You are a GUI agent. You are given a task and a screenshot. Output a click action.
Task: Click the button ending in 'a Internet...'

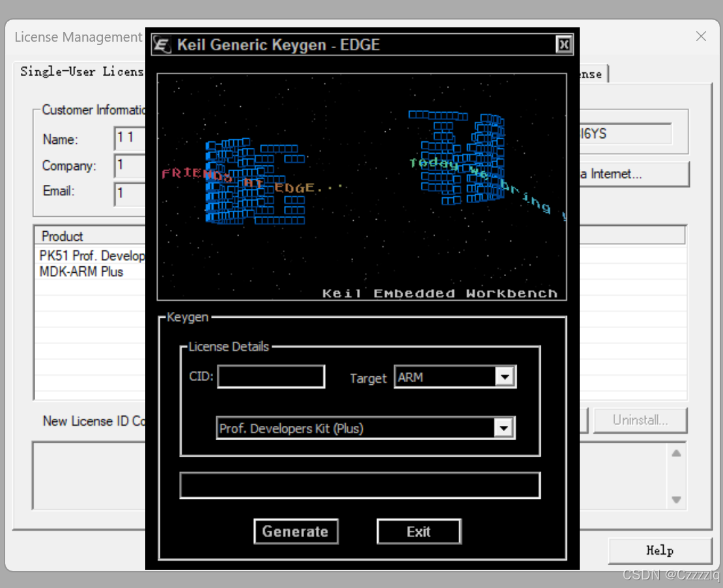pyautogui.click(x=634, y=175)
